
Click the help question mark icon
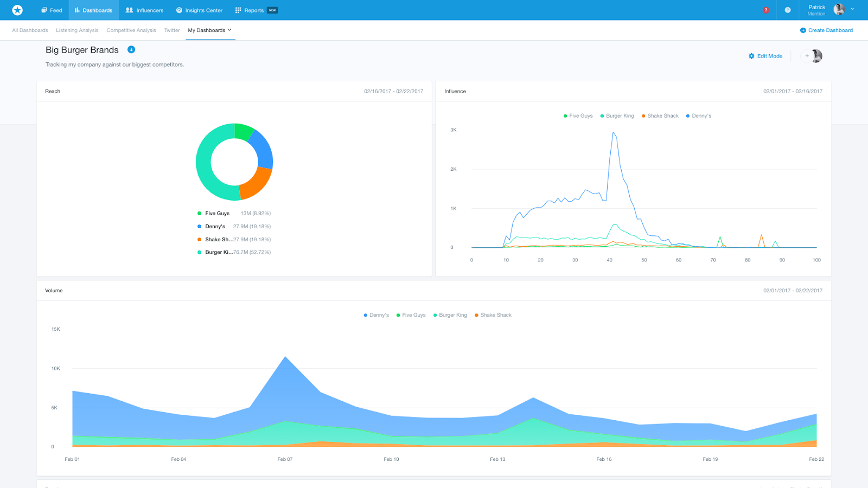pos(788,10)
